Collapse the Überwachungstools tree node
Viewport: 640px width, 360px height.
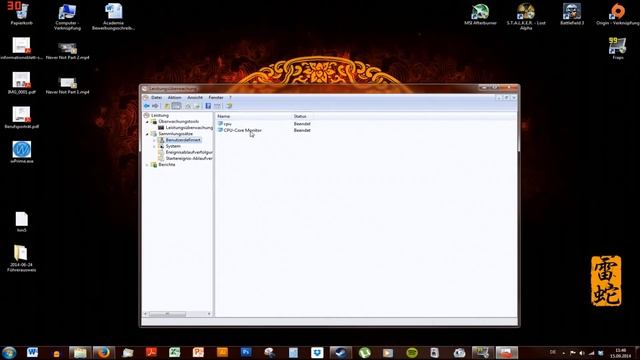[147, 122]
